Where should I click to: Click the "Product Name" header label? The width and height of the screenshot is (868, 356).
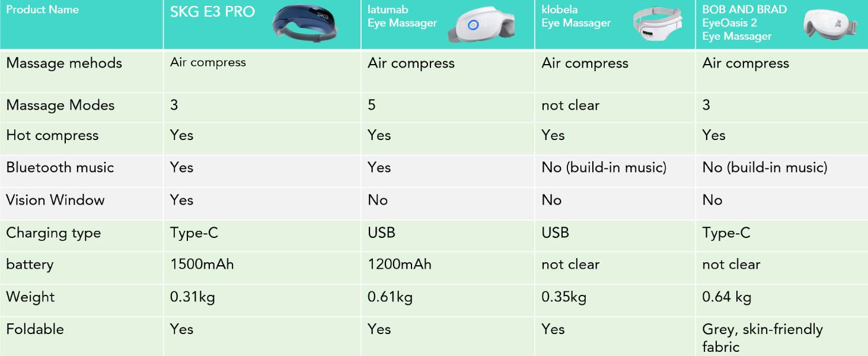(42, 10)
